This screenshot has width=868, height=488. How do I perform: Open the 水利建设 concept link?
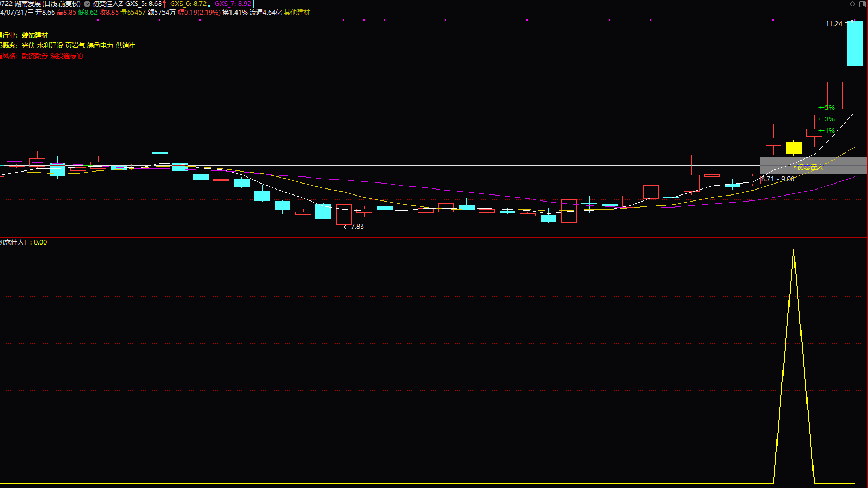50,46
